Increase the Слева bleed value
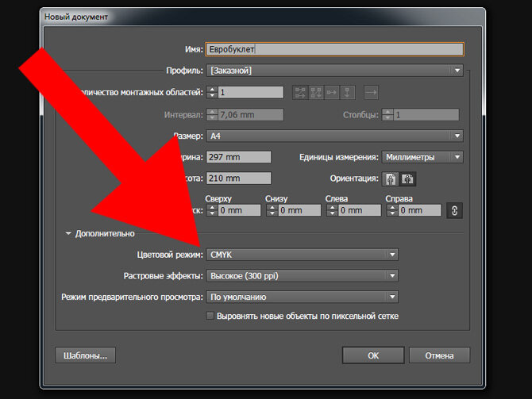 click(x=332, y=207)
